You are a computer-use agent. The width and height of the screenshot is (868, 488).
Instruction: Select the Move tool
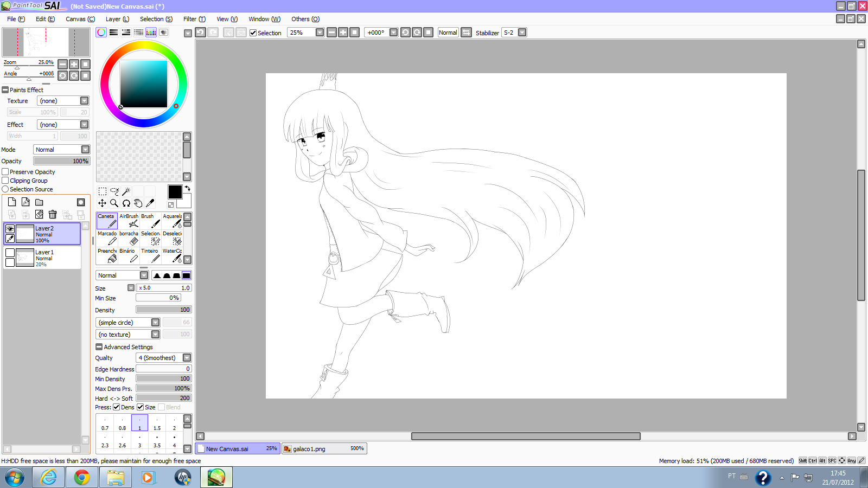click(x=102, y=203)
